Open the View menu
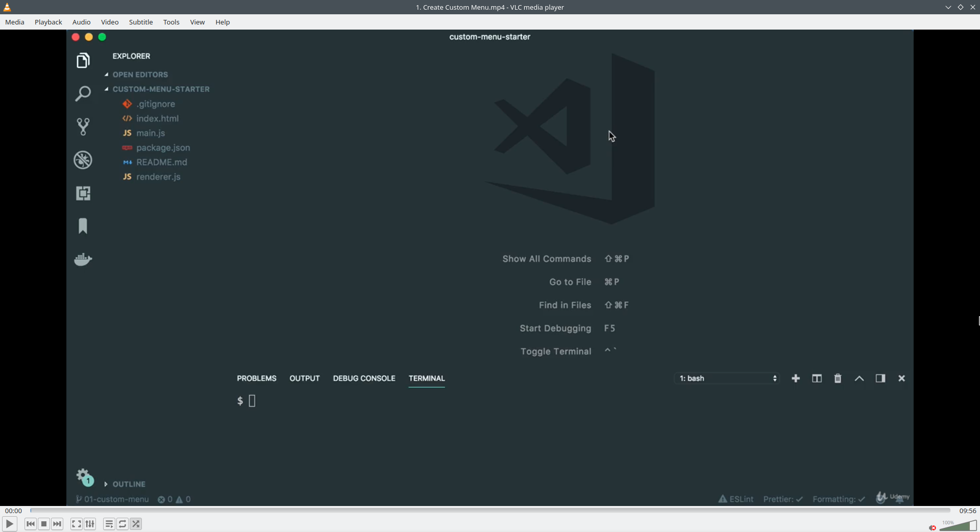Screen dimensions: 980x532 click(198, 22)
